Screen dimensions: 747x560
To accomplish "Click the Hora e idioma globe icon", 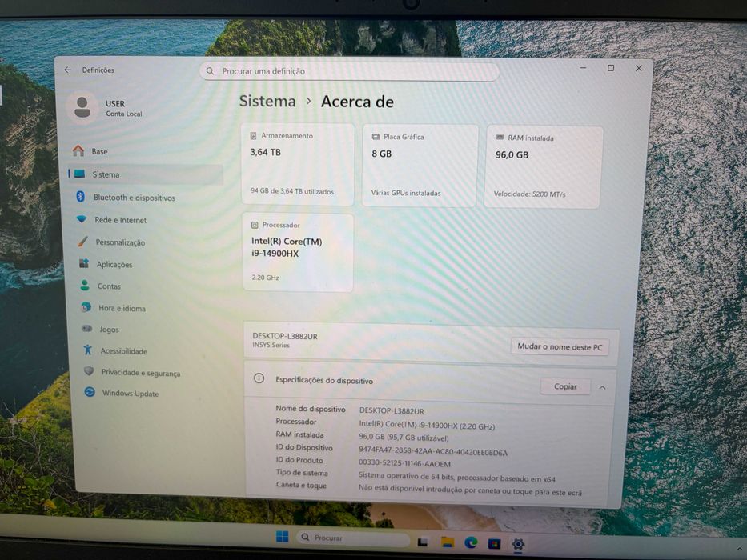I will [x=86, y=307].
